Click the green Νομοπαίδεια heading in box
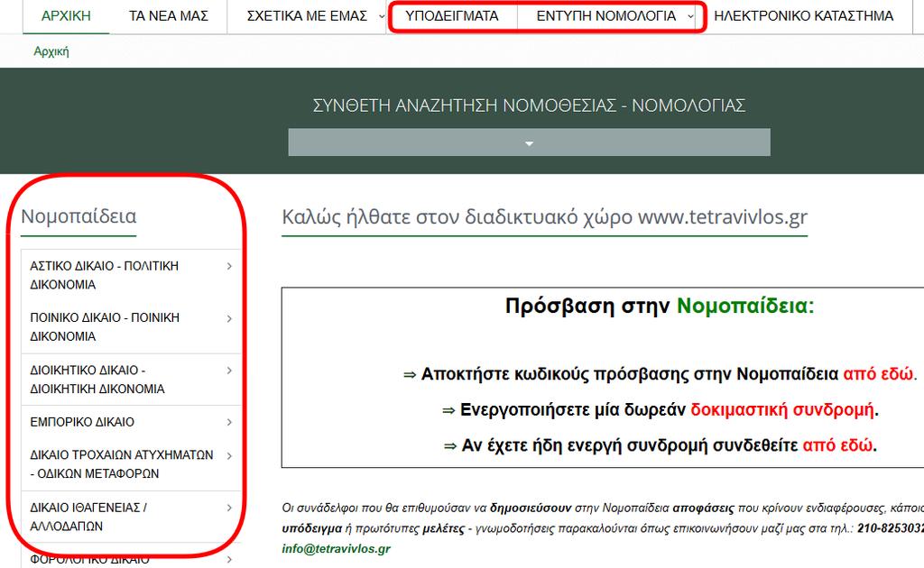The height and width of the screenshot is (568, 924). click(x=744, y=306)
